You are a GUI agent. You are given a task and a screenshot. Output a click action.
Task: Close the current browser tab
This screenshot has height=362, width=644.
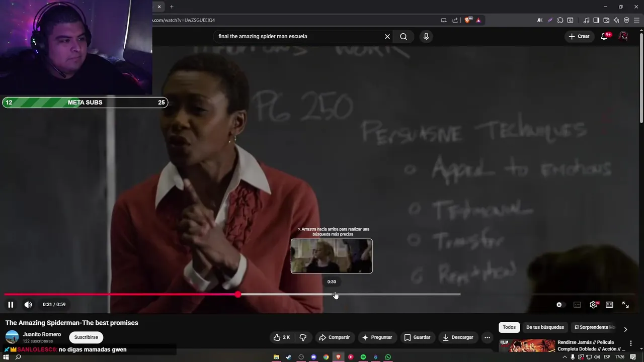[x=159, y=7]
